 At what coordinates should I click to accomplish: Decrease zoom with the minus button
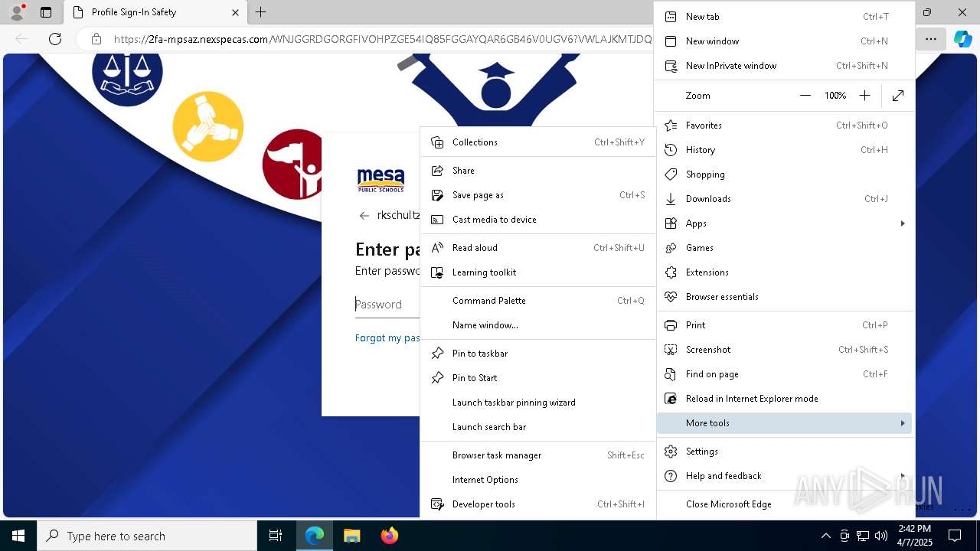[805, 96]
